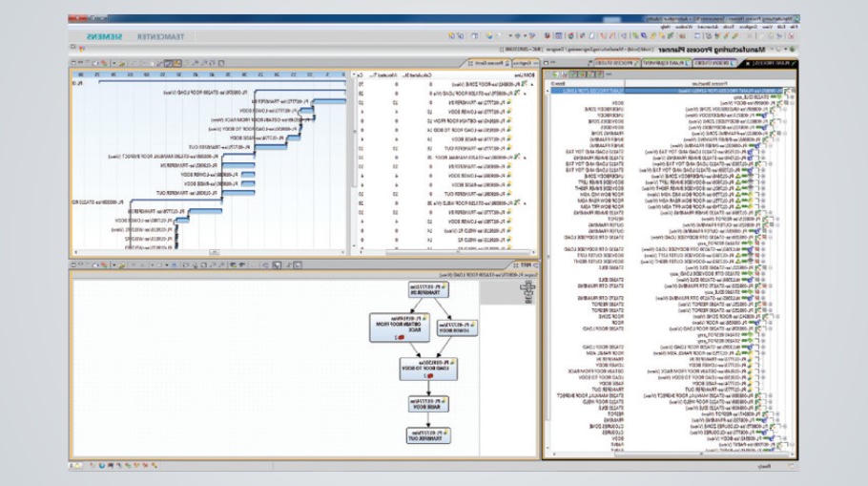Switch to the DESIGN STUDIES tab
This screenshot has width=868, height=486.
click(x=714, y=64)
